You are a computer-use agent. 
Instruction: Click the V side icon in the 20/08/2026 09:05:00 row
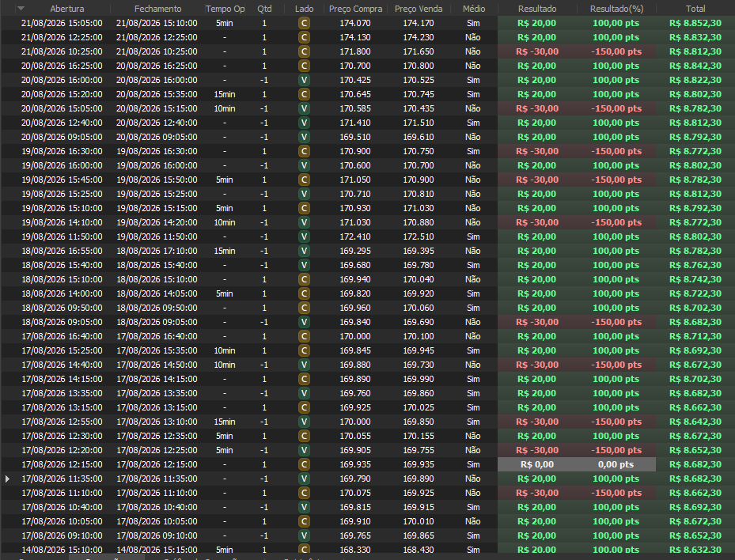tap(304, 137)
